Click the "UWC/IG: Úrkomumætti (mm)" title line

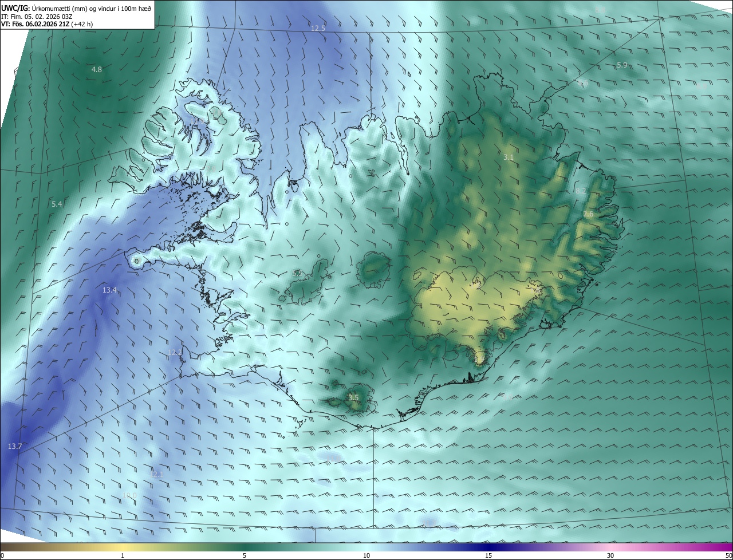coord(76,7)
